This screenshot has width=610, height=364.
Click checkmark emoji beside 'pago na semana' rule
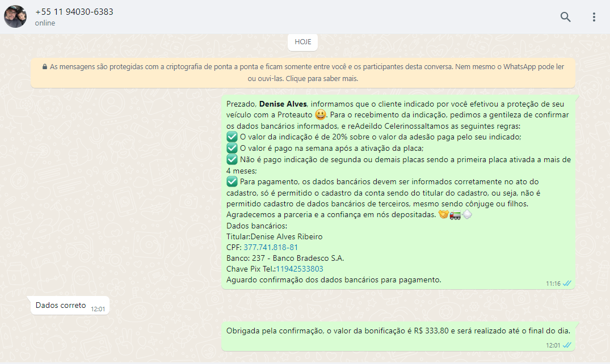pos(232,148)
